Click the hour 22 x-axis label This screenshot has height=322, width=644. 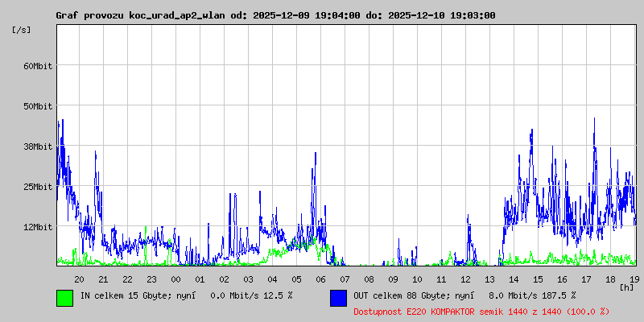click(x=128, y=279)
